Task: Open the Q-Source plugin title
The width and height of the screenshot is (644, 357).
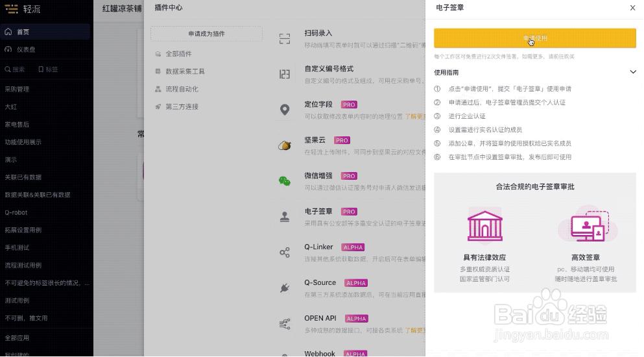Action: [320, 282]
